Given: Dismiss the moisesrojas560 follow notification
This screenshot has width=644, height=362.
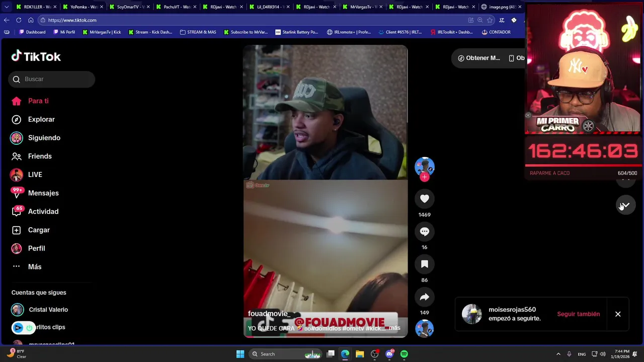Looking at the screenshot, I should pos(618,314).
